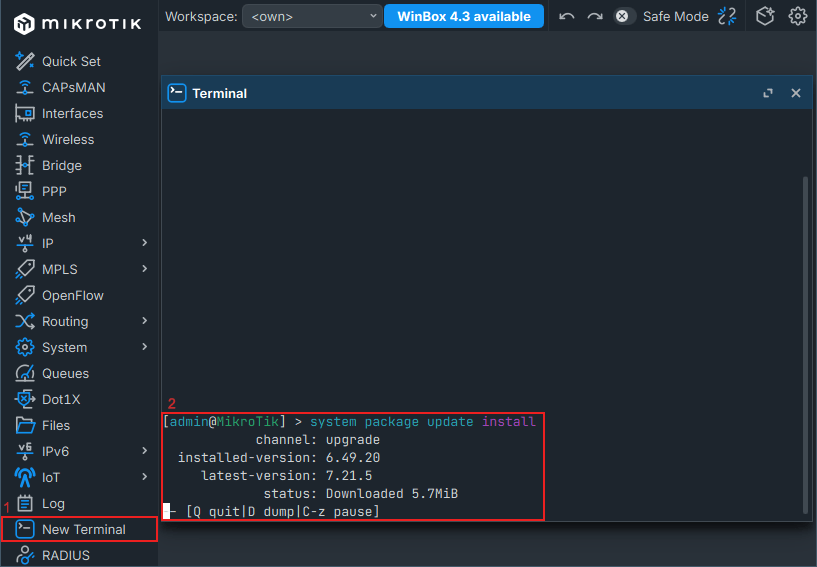
Task: Open settings via top-right gear icon
Action: (798, 17)
